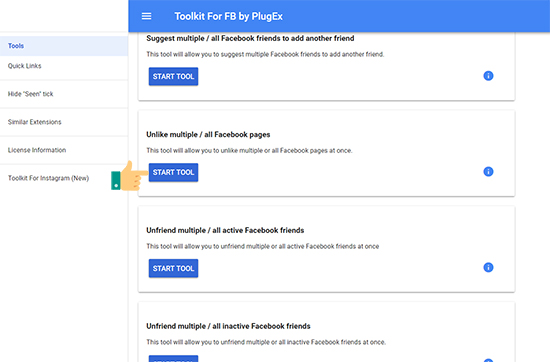Start the Unfriend active friends tool

click(173, 268)
